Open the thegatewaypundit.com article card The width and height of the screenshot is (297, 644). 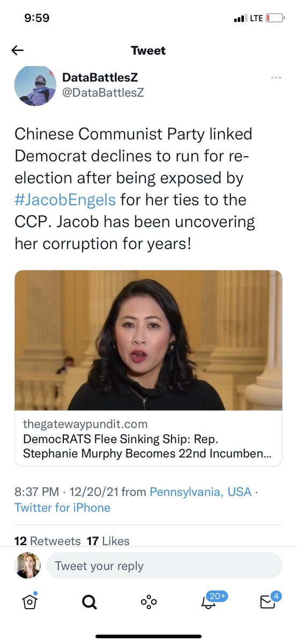coord(148,368)
